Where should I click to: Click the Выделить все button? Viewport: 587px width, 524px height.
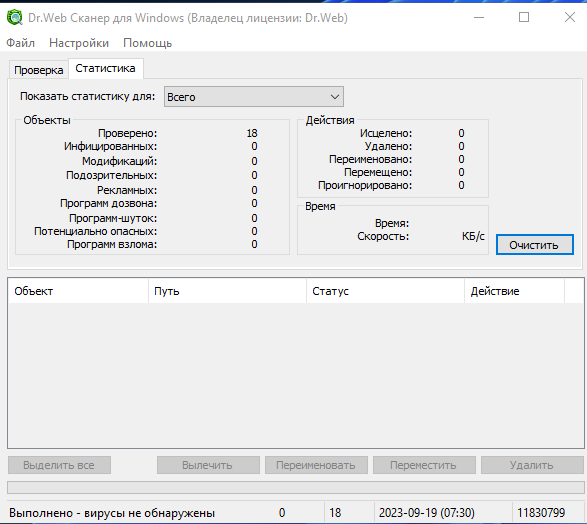point(59,465)
